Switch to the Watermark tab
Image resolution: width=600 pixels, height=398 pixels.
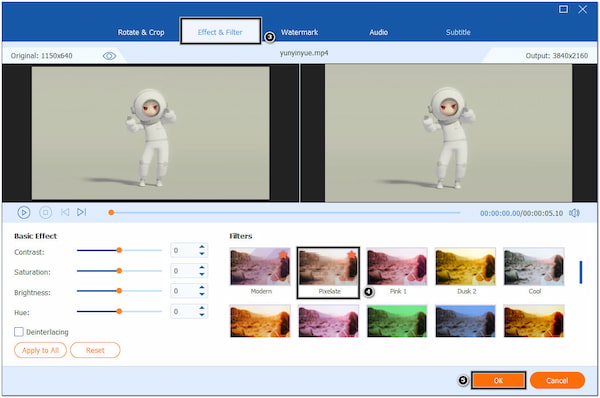tap(299, 32)
